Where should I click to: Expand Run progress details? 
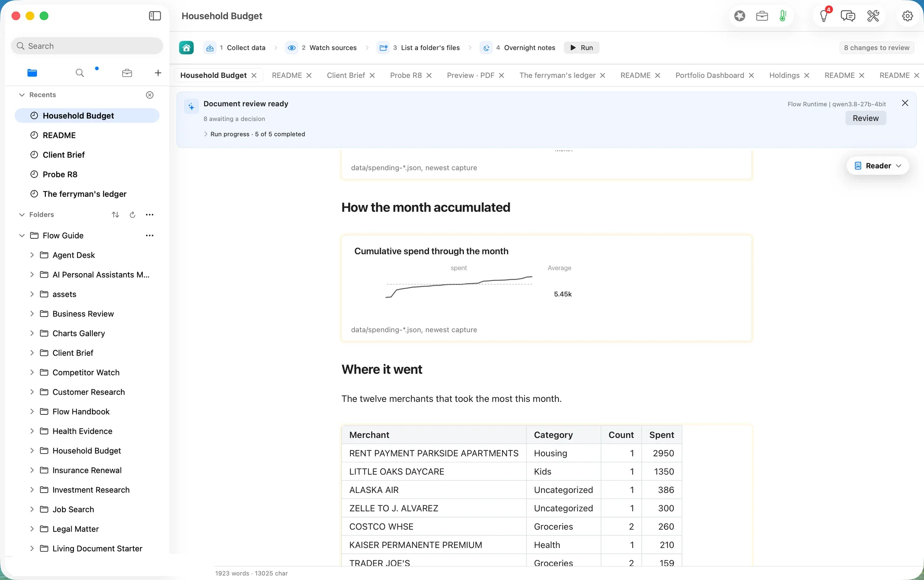coord(206,134)
